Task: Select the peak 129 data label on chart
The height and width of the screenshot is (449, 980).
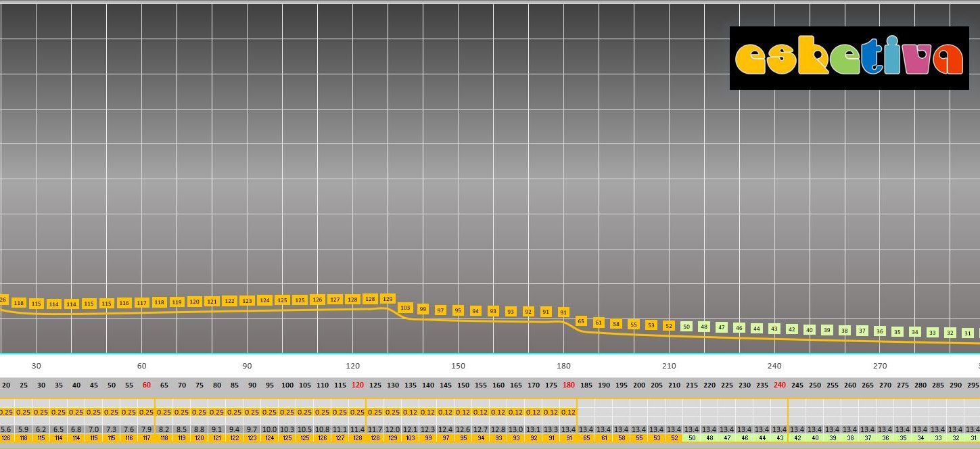Action: pyautogui.click(x=388, y=298)
